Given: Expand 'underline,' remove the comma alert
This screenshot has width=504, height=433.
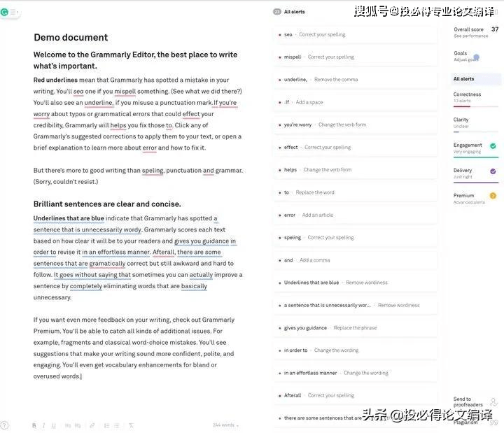Looking at the screenshot, I should click(x=356, y=79).
